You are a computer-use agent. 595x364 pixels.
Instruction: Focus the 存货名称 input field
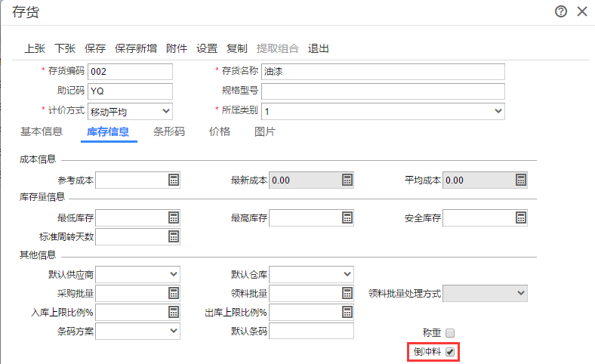click(x=383, y=71)
